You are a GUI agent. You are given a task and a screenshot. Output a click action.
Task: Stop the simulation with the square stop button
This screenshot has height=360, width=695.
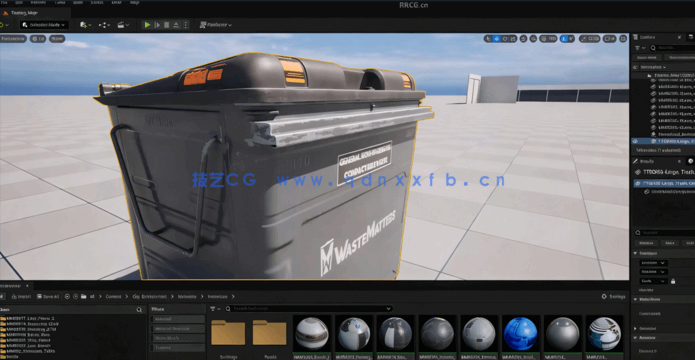click(167, 25)
